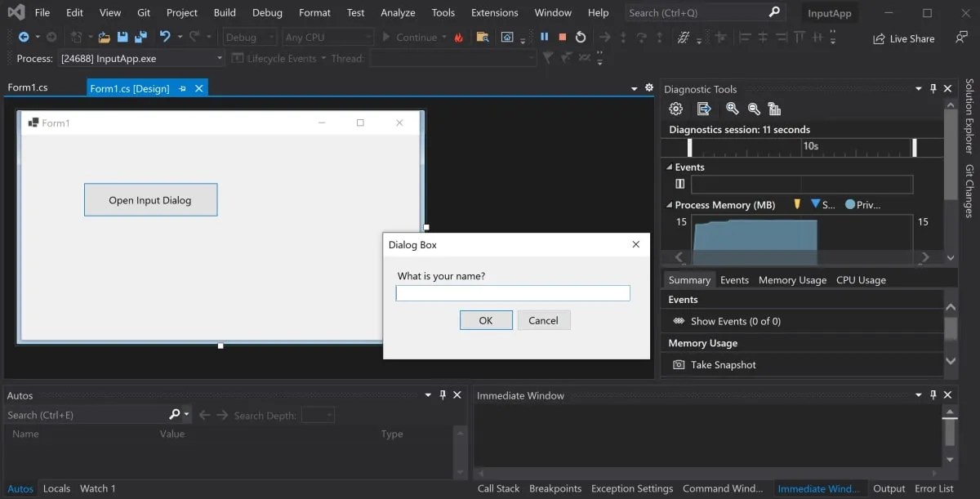Select Take Snapshot under Memory Usage
The width and height of the screenshot is (980, 499).
(722, 364)
